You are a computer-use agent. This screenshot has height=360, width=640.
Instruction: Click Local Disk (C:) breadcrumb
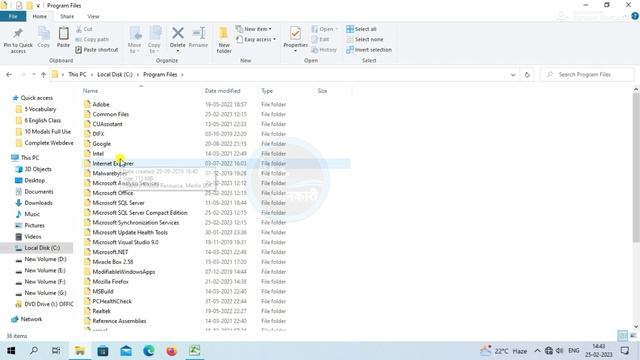(x=115, y=74)
